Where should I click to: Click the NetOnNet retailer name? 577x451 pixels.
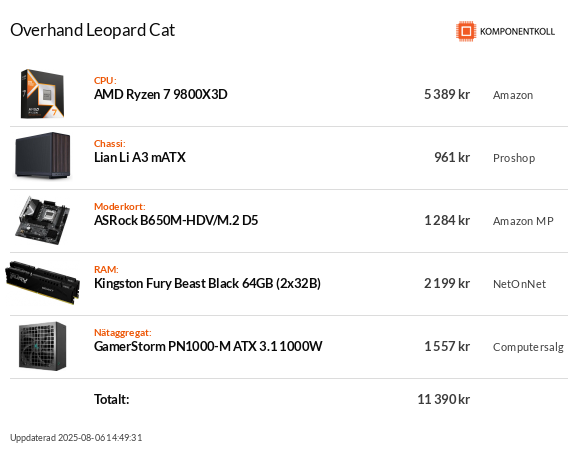pos(519,284)
